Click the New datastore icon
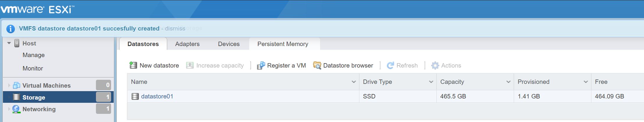Viewport: 644px width, 122px height. click(133, 65)
